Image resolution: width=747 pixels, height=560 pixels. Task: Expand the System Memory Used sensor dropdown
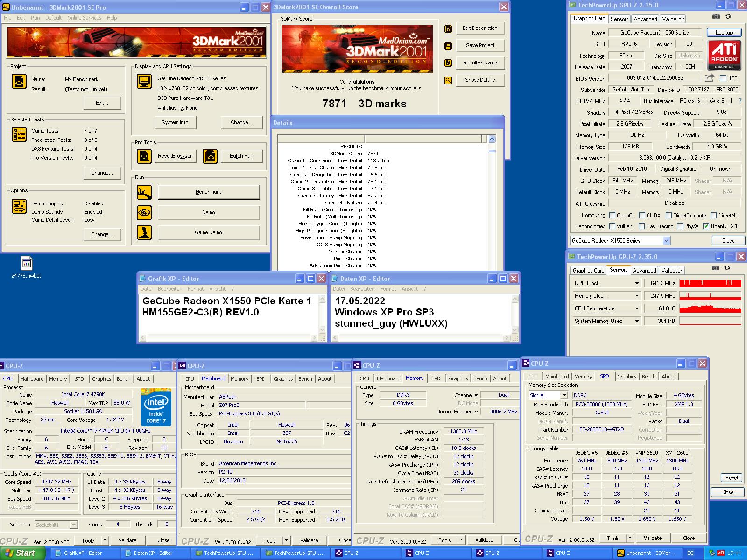pos(636,321)
